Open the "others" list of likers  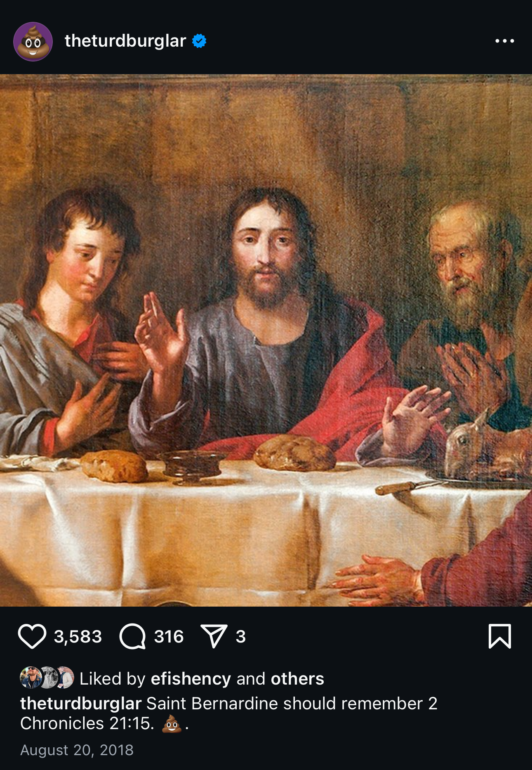coord(297,679)
